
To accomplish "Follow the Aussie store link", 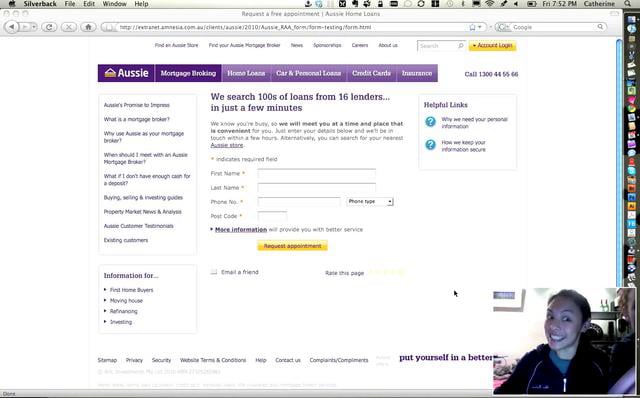I will (x=227, y=145).
